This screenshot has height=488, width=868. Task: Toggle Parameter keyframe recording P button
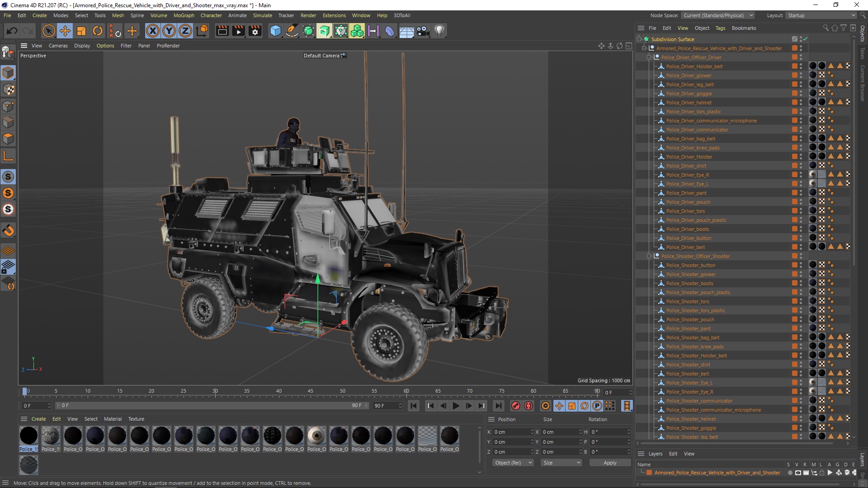pyautogui.click(x=597, y=406)
